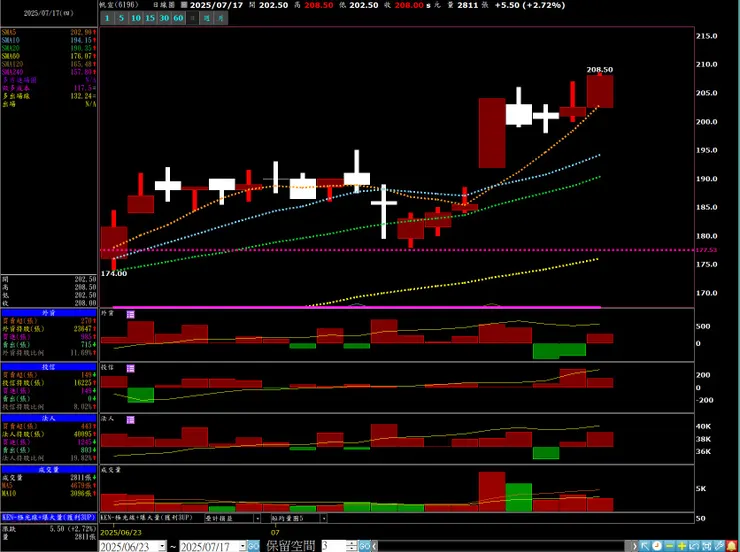The height and width of the screenshot is (552, 740).
Task: Click the horizontal scrollbar left arrow
Action: [374, 546]
